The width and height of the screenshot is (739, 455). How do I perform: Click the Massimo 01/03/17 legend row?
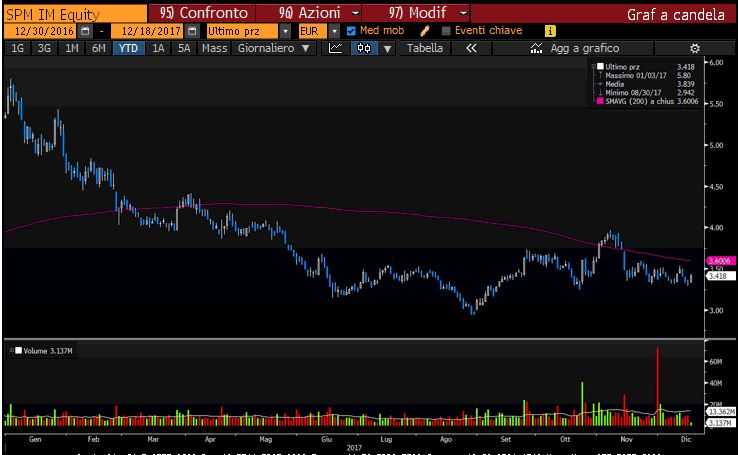click(647, 75)
